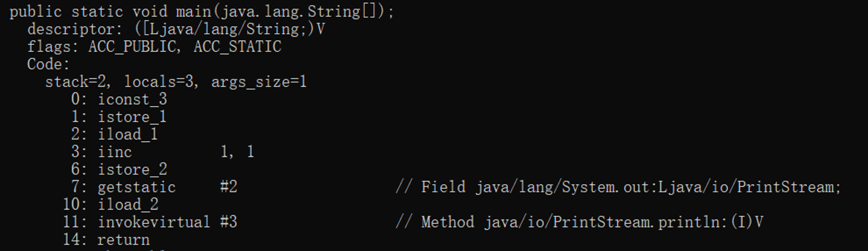Click the 'Code:' label
Viewport: 868px width, 251px height.
[48, 64]
